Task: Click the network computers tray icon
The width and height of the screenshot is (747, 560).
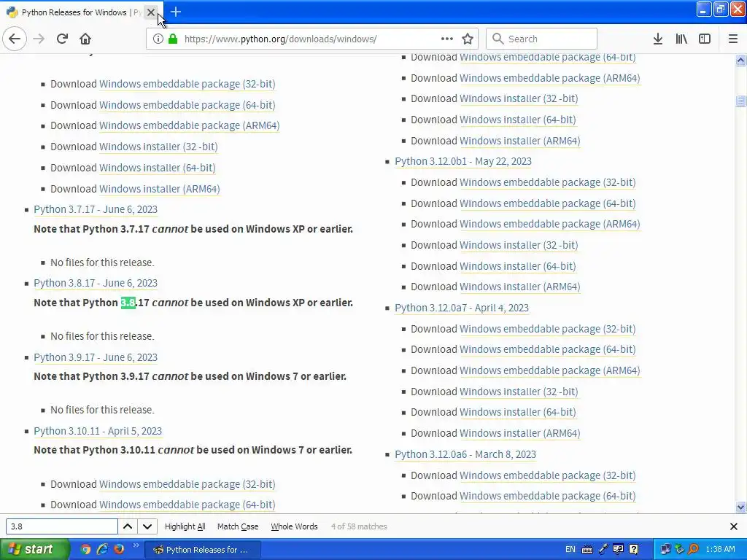Action: pyautogui.click(x=665, y=549)
